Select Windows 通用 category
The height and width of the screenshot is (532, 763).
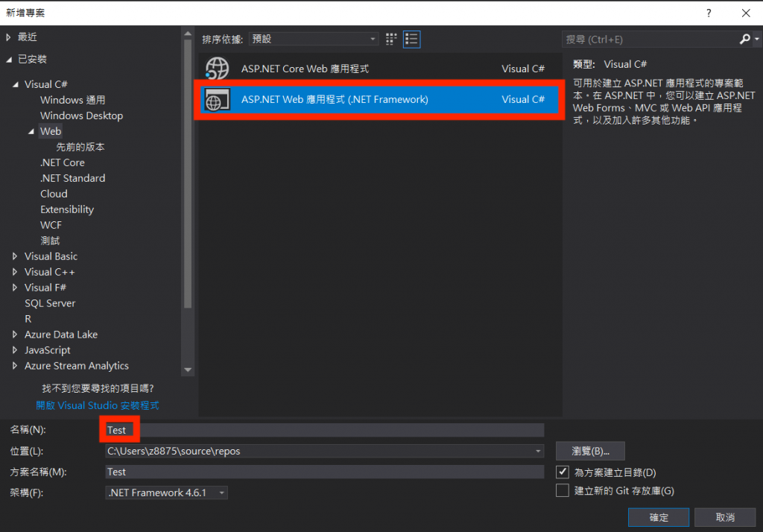[x=72, y=100]
